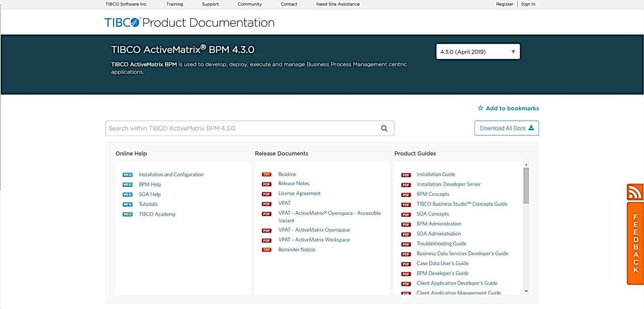Expand the version selector chevron arrow
This screenshot has width=644, height=309.
tap(513, 52)
